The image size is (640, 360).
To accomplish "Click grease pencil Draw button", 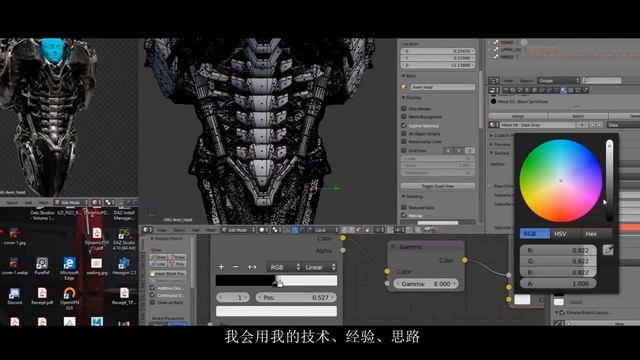I will [x=158, y=257].
